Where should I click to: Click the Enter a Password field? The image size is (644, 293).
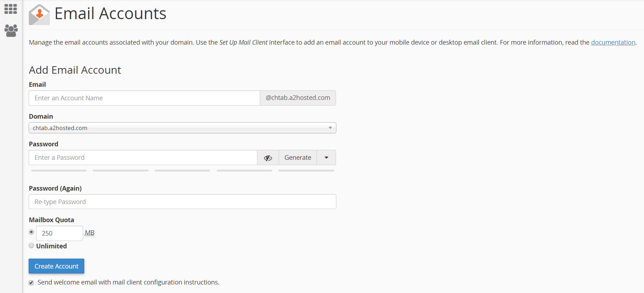(x=143, y=158)
